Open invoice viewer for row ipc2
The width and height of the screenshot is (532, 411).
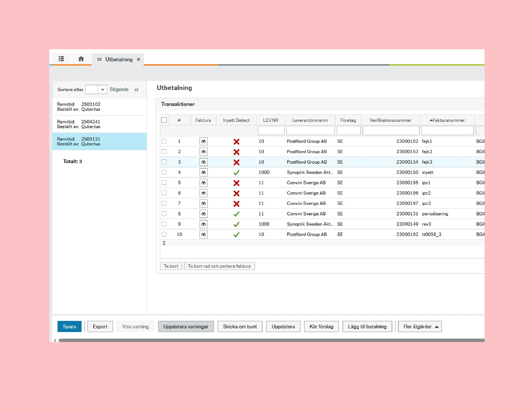coord(203,193)
